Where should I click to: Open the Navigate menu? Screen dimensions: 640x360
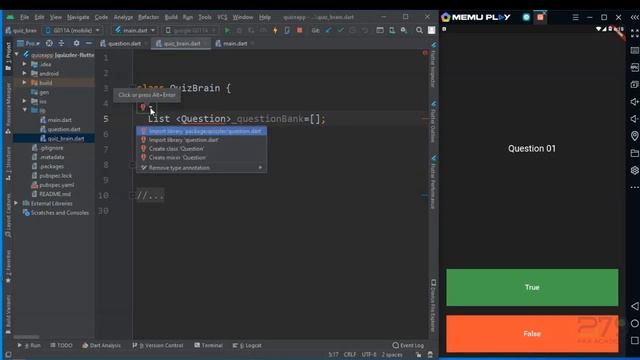click(78, 17)
